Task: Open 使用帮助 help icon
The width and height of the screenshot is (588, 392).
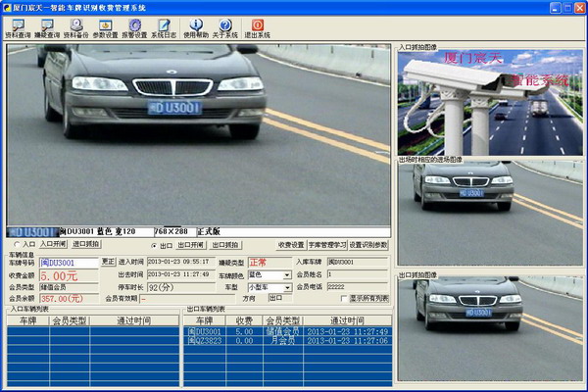Action: tap(195, 25)
